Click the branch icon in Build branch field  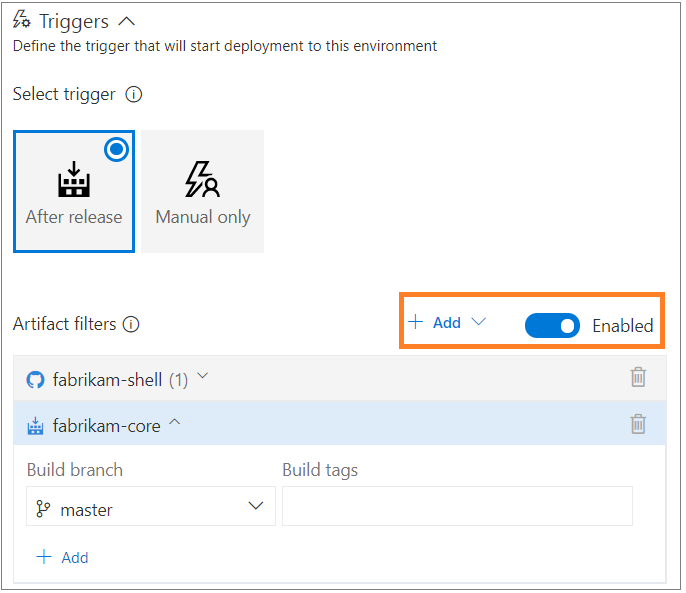[43, 509]
